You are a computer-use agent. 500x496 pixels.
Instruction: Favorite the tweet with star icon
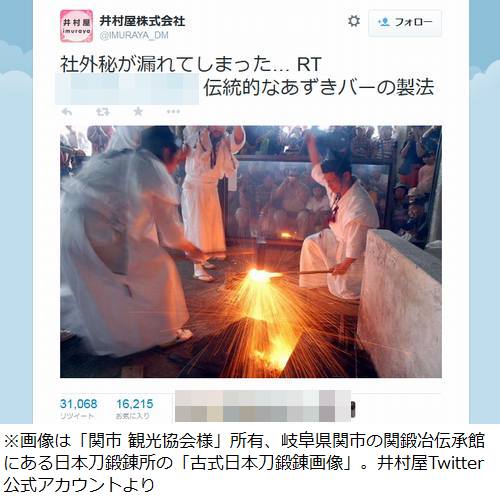point(138,112)
